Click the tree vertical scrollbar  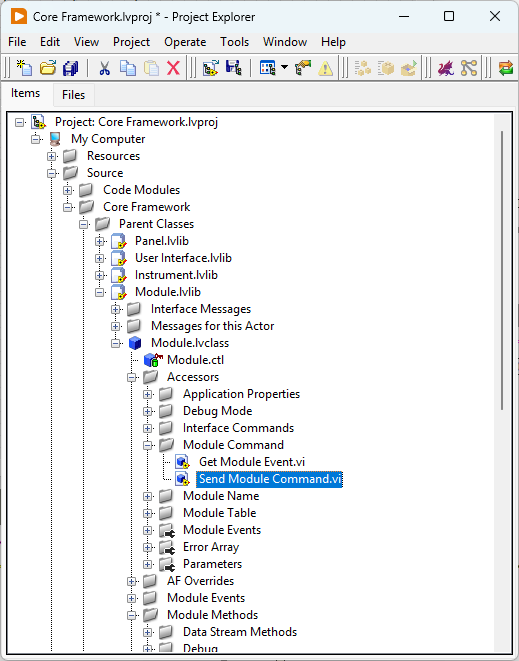(502, 270)
